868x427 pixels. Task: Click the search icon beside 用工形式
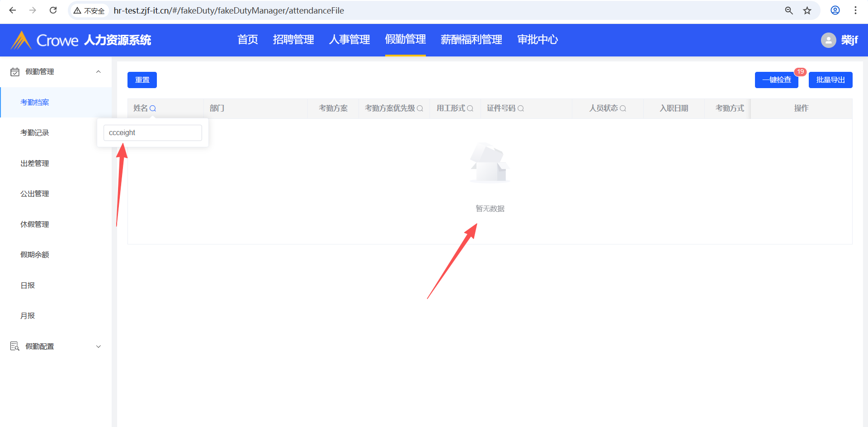tap(470, 108)
